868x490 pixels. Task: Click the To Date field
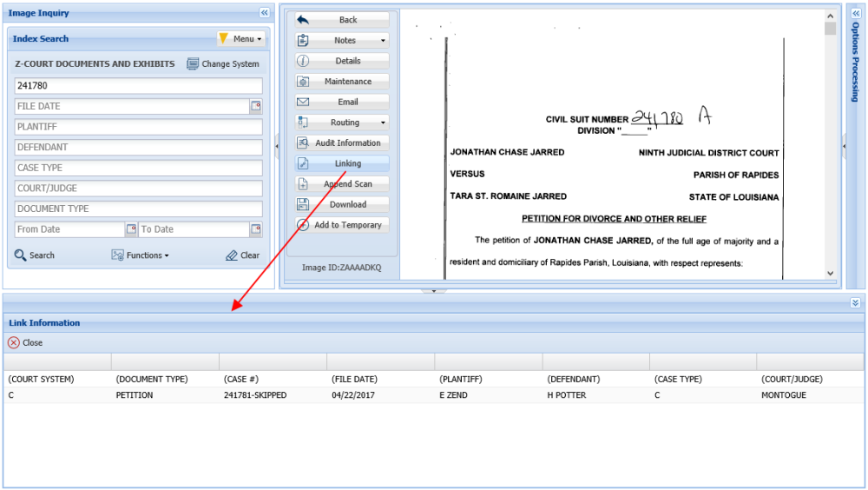(x=194, y=228)
